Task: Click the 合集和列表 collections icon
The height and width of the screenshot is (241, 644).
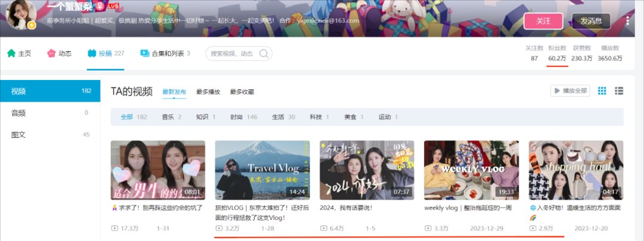Action: click(x=144, y=53)
